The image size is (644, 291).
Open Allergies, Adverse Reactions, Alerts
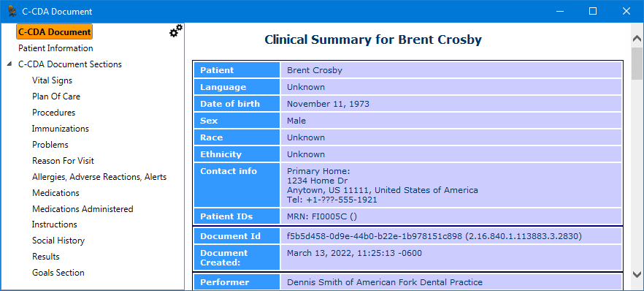99,177
